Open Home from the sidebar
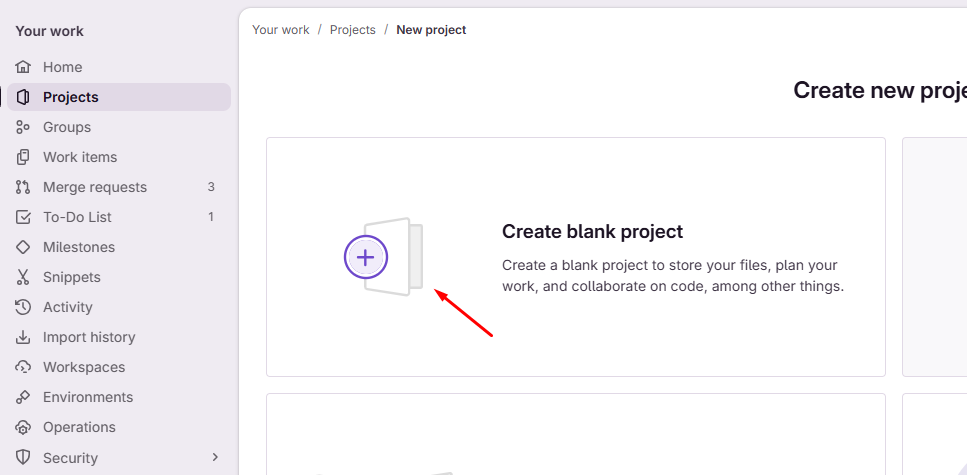 pos(120,67)
